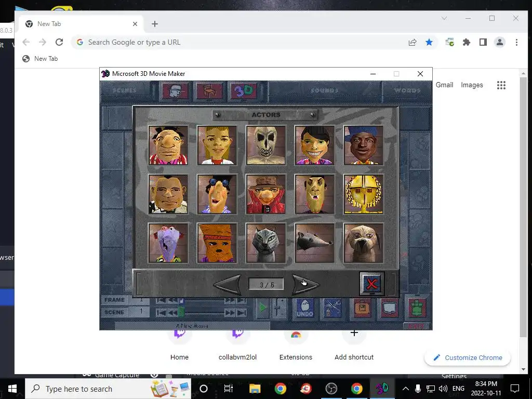This screenshot has width=532, height=399.
Task: Share this page icon in Chrome
Action: (x=413, y=42)
